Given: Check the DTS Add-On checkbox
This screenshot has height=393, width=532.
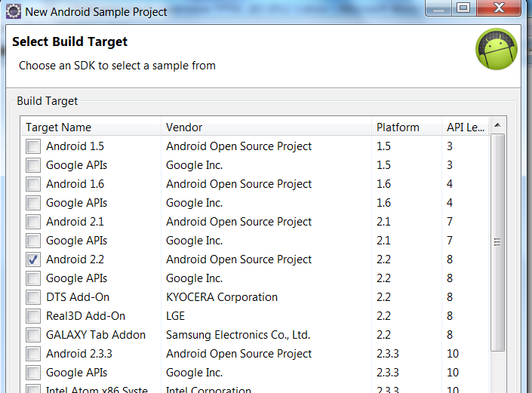Looking at the screenshot, I should click(x=33, y=297).
